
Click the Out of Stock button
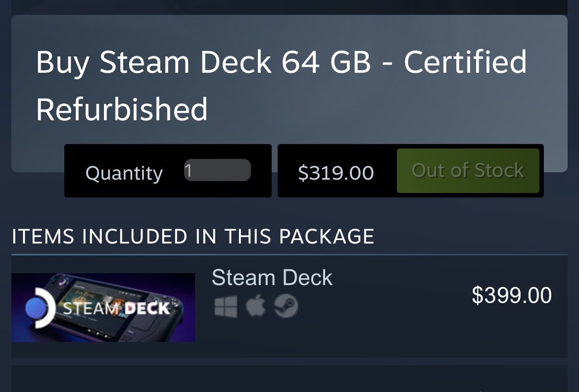(x=468, y=171)
